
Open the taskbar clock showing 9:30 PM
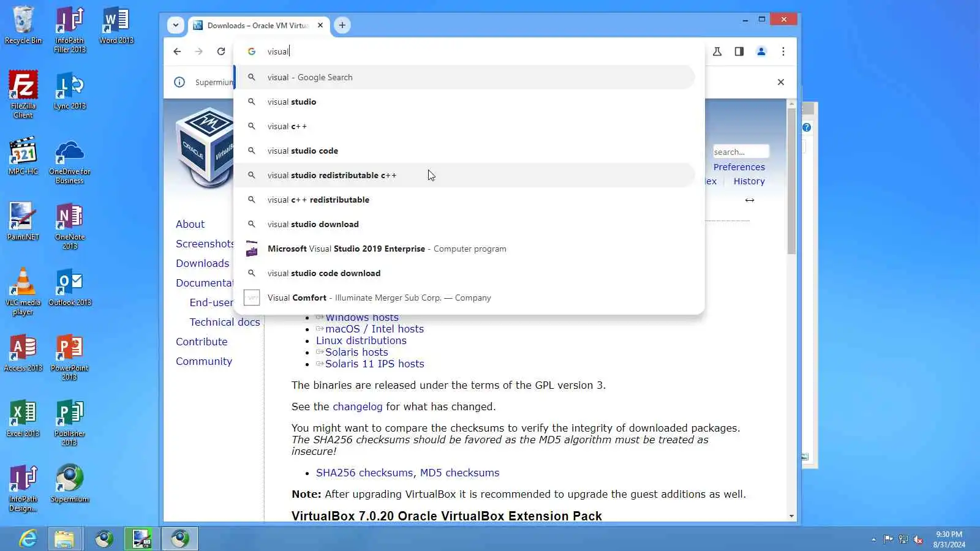coord(949,539)
